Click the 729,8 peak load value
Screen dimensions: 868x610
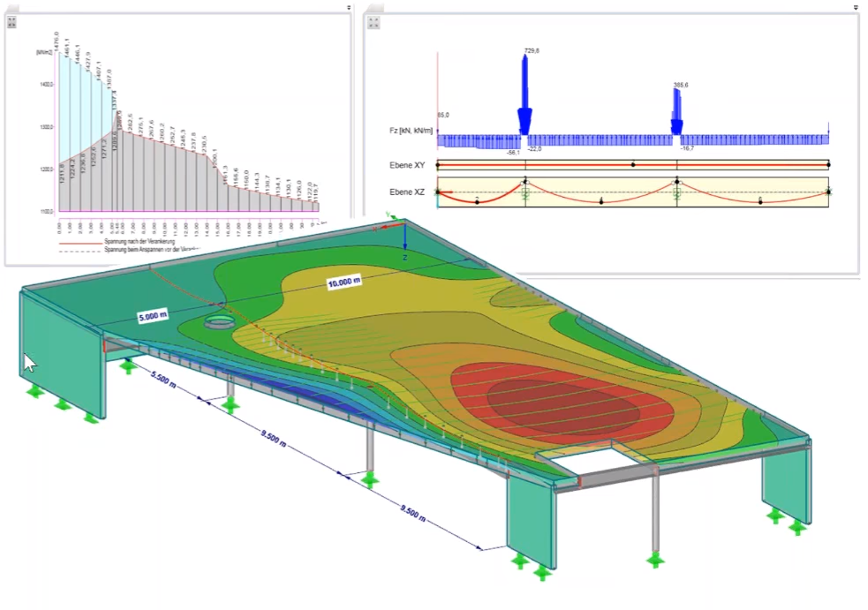pyautogui.click(x=532, y=51)
